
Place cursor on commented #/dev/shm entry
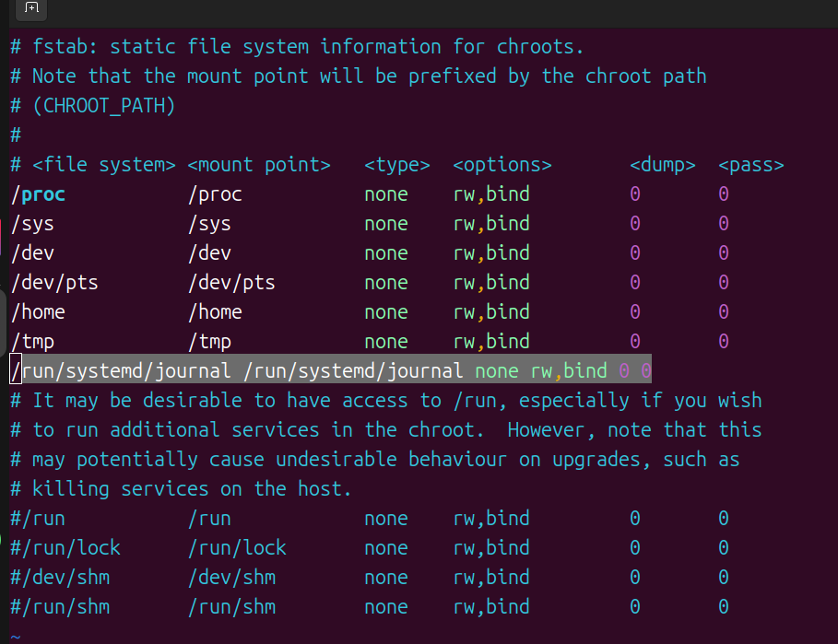[60, 578]
